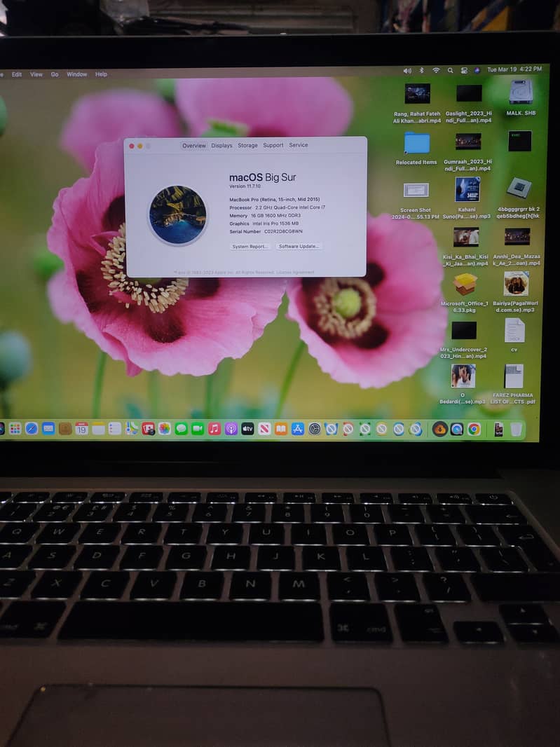Open the volume control in menu bar
The width and height of the screenshot is (560, 747).
click(x=407, y=71)
